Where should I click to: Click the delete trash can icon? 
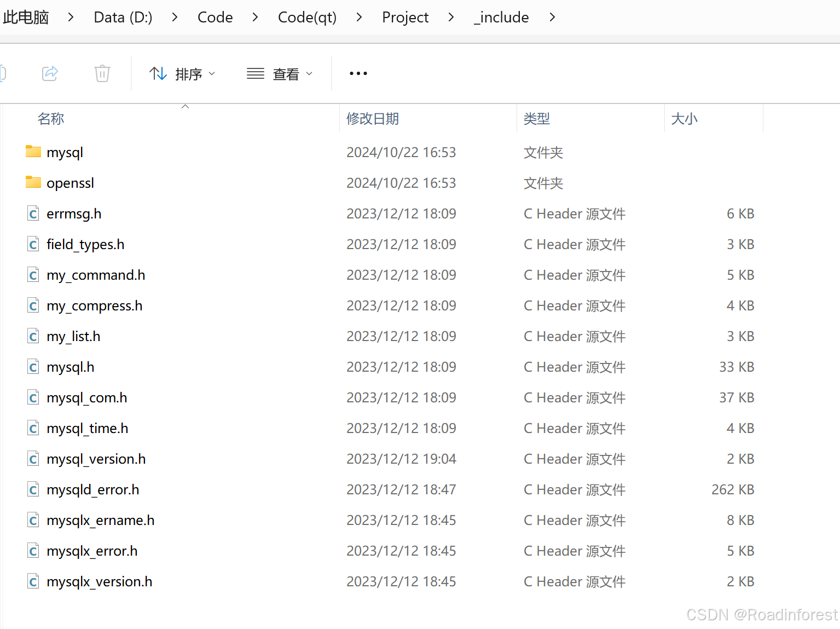(x=102, y=73)
